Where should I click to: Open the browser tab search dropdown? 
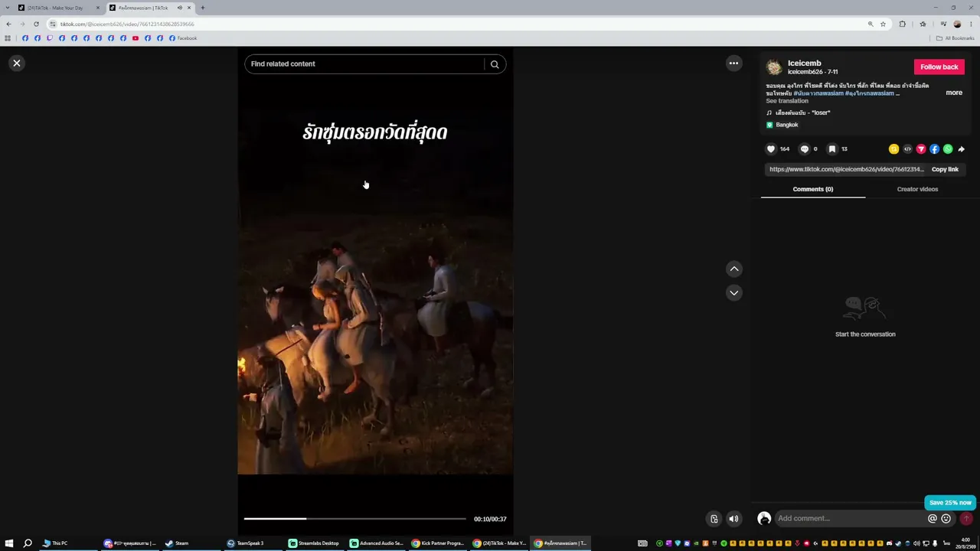(x=8, y=8)
